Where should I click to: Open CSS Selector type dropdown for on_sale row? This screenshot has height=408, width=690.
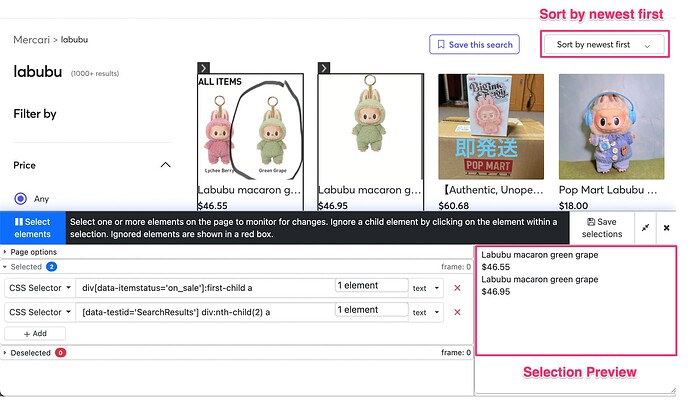pos(40,288)
